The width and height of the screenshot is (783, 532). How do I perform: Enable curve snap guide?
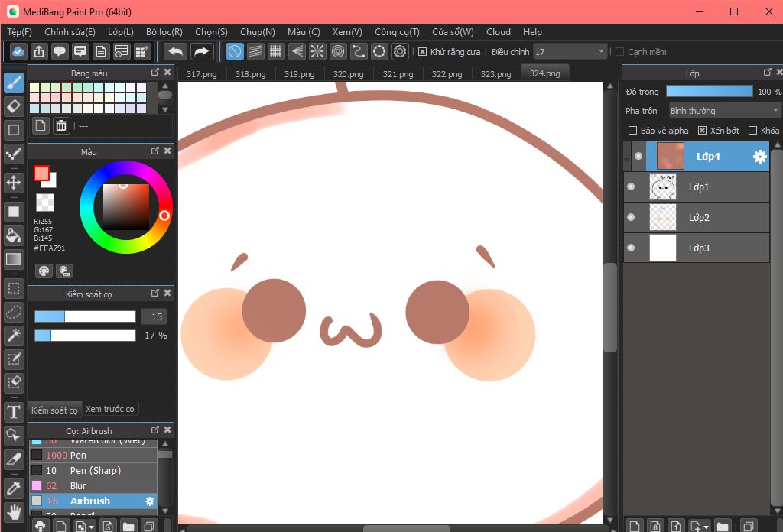[359, 51]
